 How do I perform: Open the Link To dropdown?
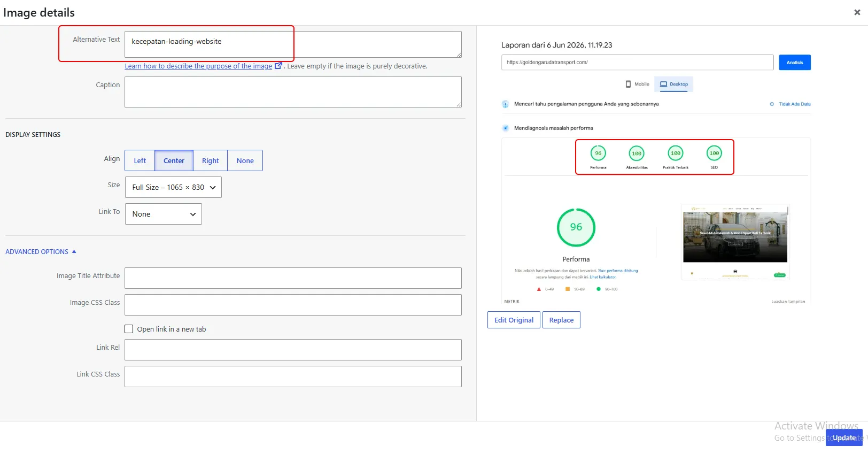(164, 214)
